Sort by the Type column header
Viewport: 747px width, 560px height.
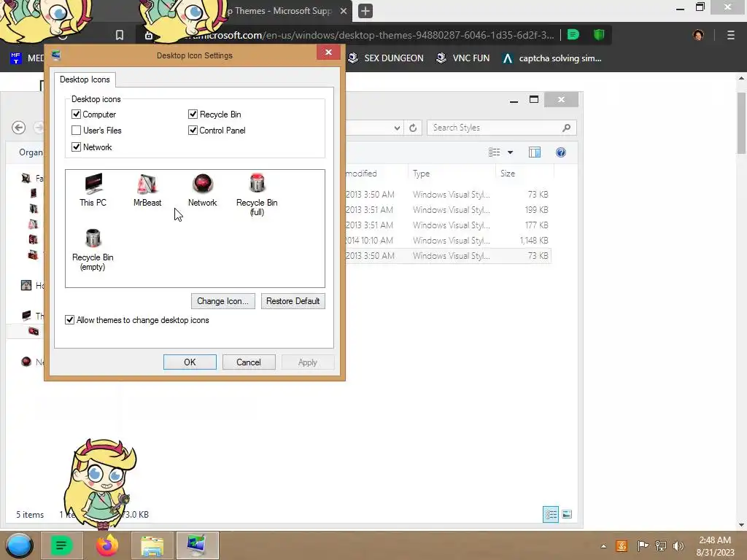pyautogui.click(x=451, y=174)
